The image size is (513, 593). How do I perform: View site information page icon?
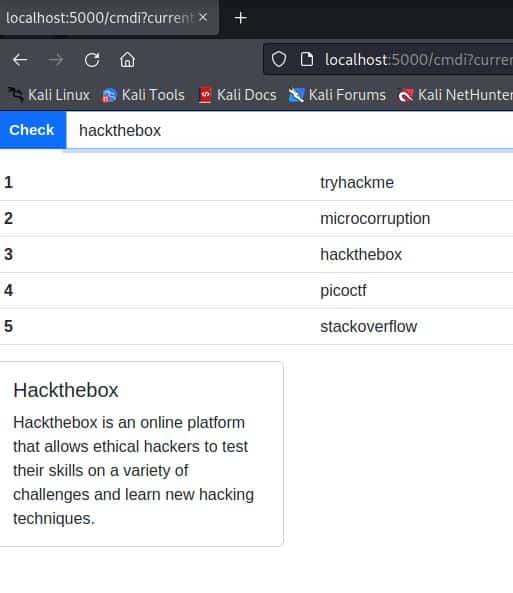coord(307,59)
